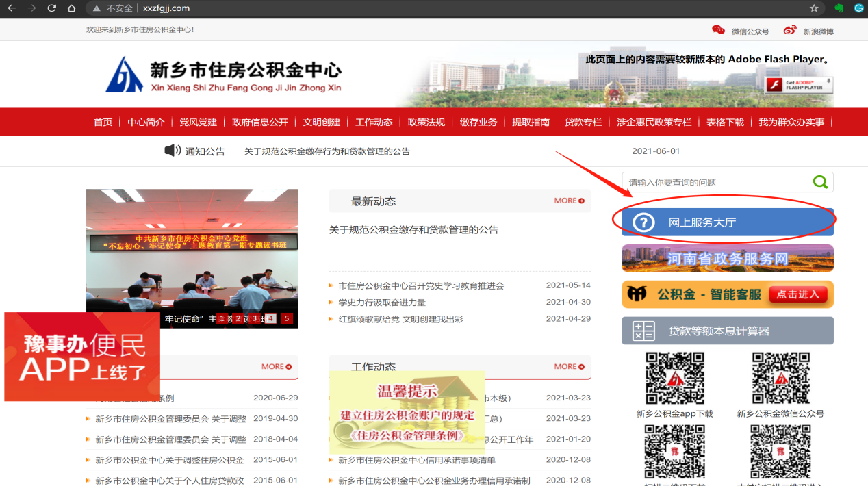Click the browser reload button
868x486 pixels.
pos(51,8)
